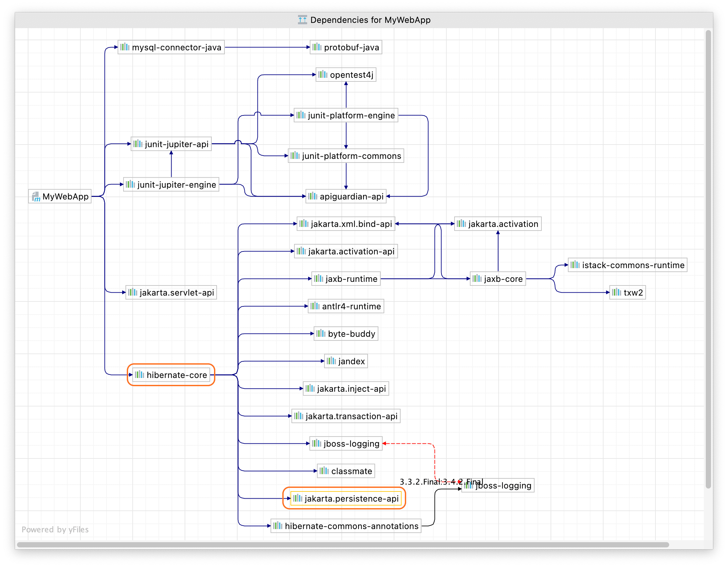This screenshot has width=728, height=567.
Task: Click the junit-jupiter-engine library icon
Action: click(x=130, y=184)
